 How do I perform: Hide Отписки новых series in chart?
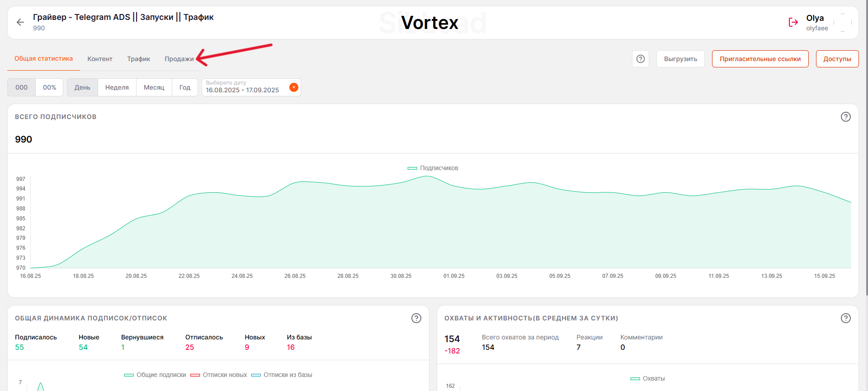click(x=219, y=375)
